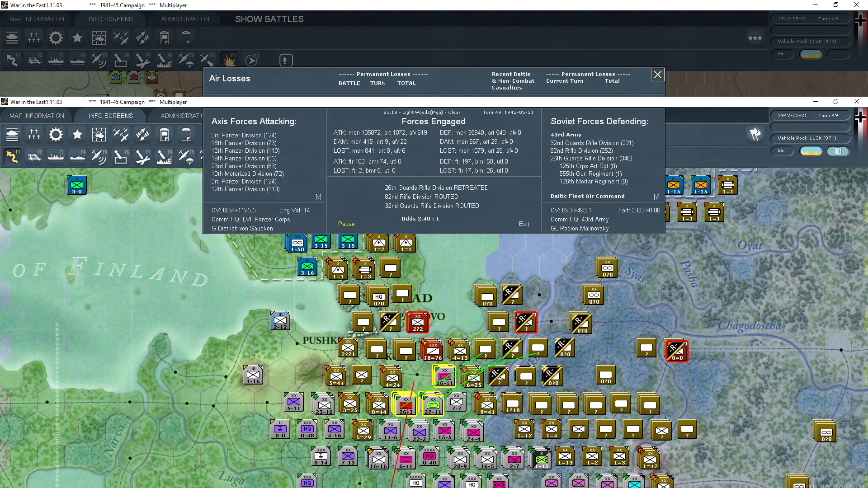
Task: Click the up-arrow collapse button in upper toolbar
Action: click(286, 60)
